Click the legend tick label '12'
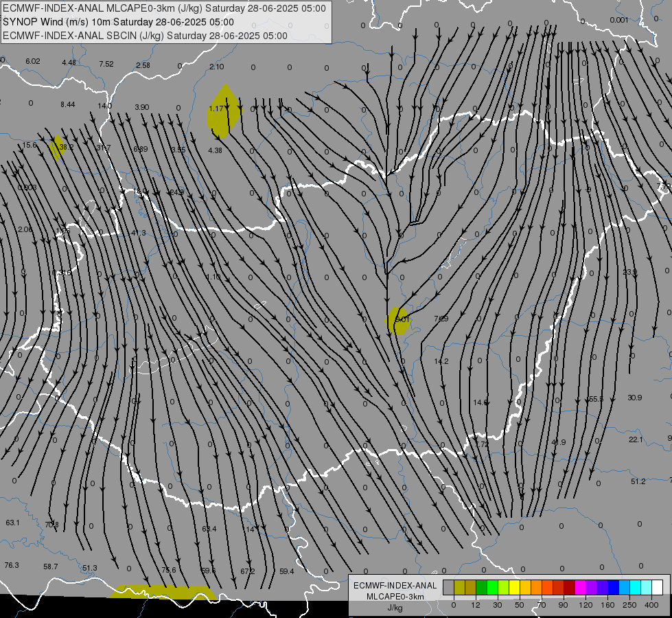 coord(476,605)
